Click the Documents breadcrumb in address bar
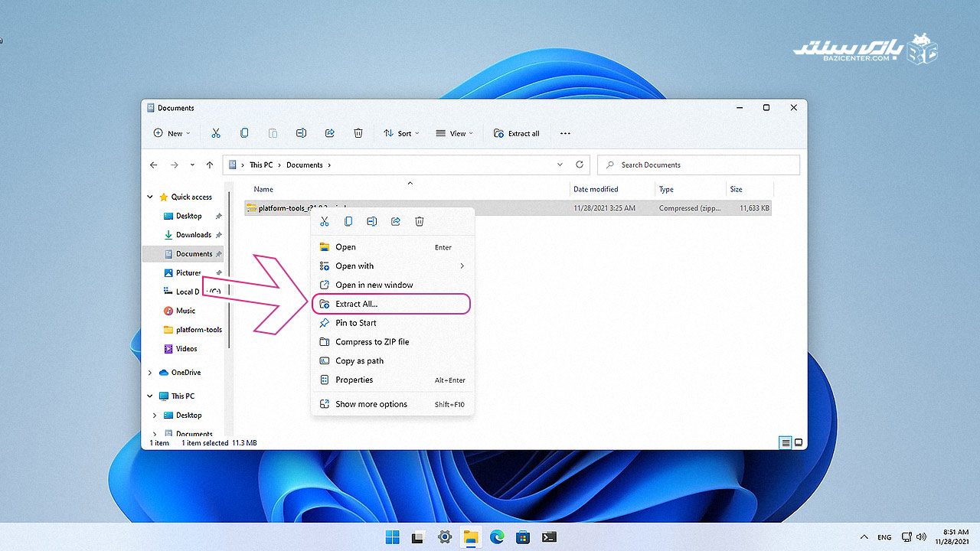The height and width of the screenshot is (551, 980). coord(305,165)
